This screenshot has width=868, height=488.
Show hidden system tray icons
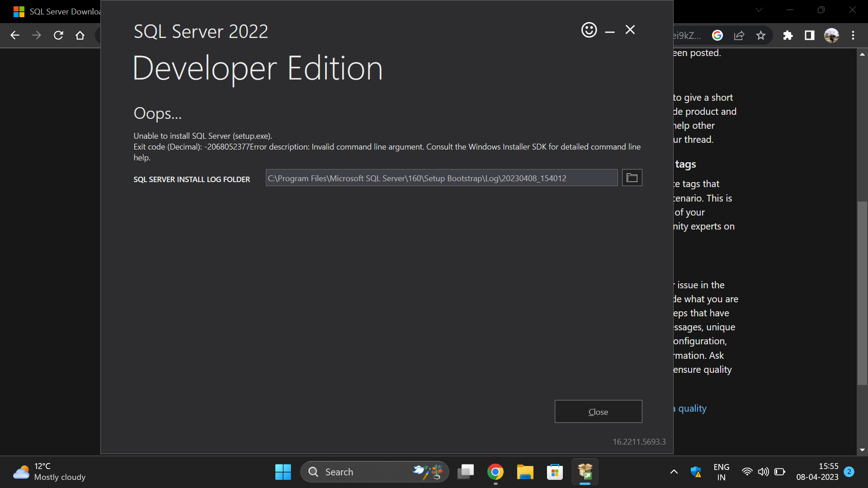[674, 472]
